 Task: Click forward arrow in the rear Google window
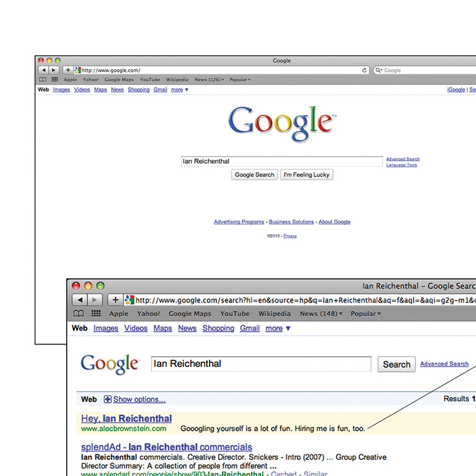tap(53, 70)
